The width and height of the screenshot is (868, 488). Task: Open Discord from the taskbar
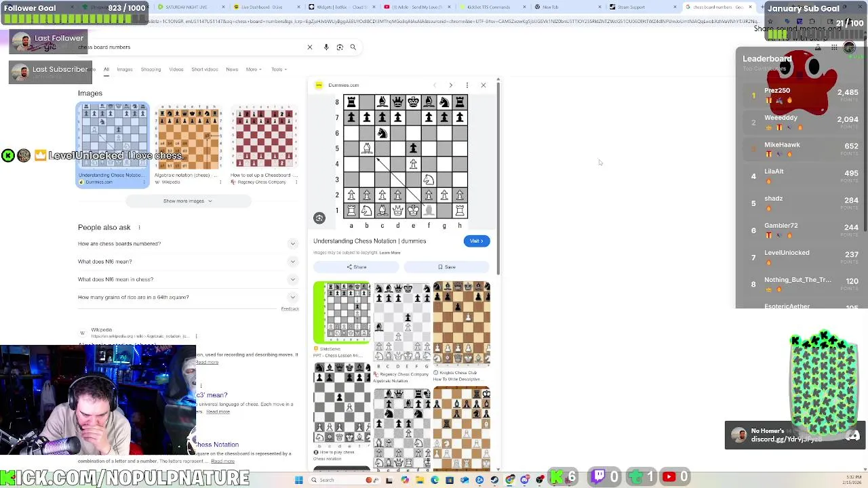[524, 480]
